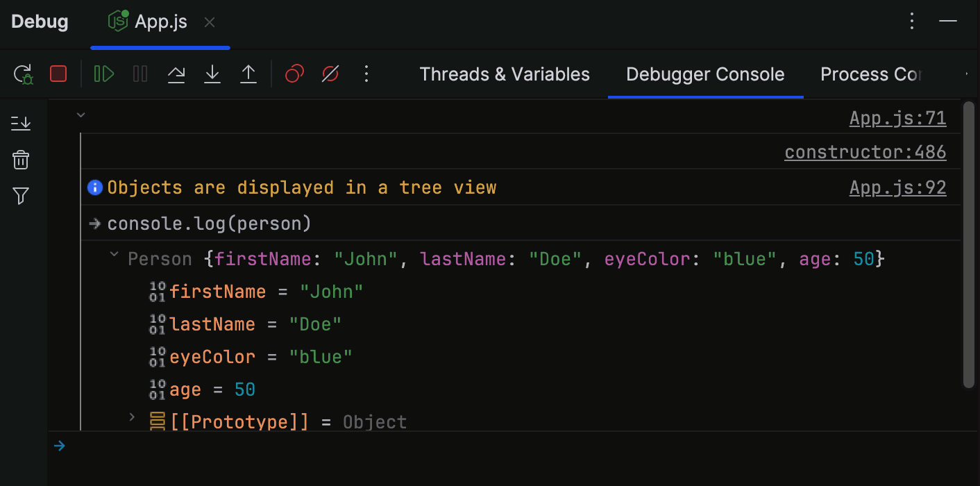Click the Pause program icon
Viewport: 980px width, 486px height.
140,74
